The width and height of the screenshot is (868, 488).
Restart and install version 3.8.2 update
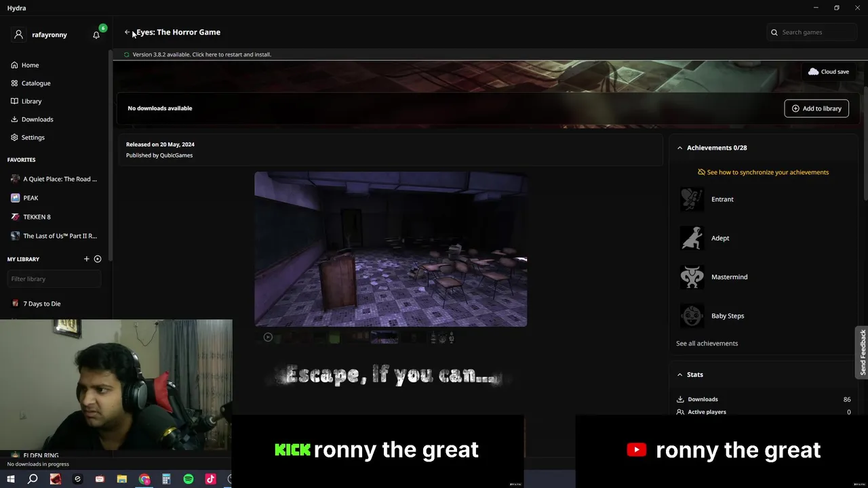coord(202,54)
